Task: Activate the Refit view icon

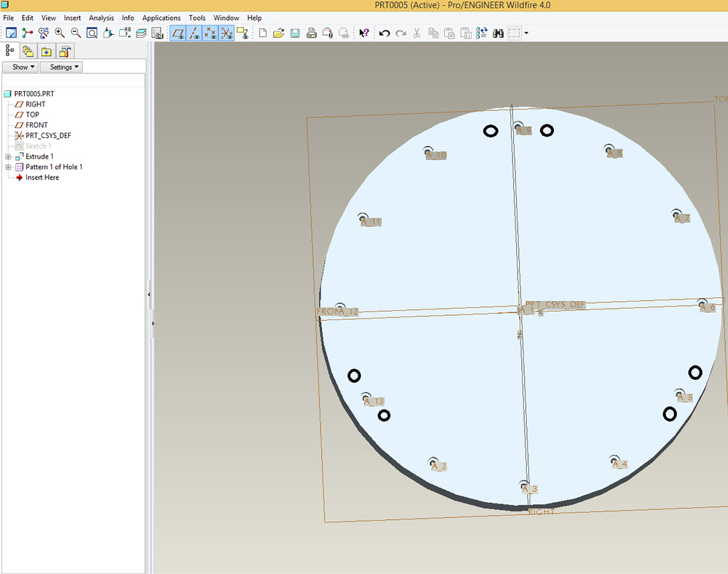Action: 91,33
